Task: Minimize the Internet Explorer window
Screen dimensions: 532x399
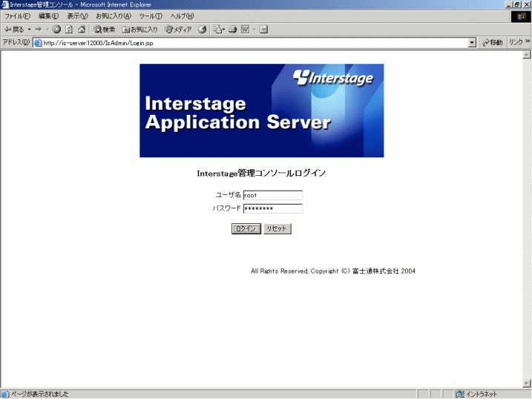Action: pyautogui.click(x=508, y=4)
